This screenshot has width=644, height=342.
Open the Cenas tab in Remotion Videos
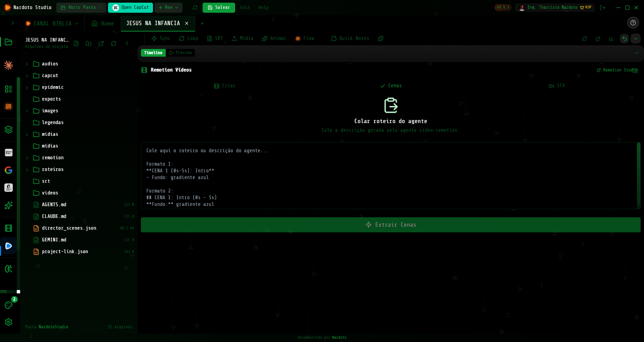point(390,85)
